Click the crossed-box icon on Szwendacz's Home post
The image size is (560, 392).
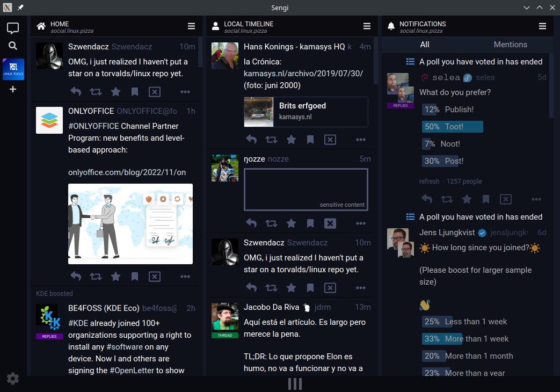tap(155, 92)
